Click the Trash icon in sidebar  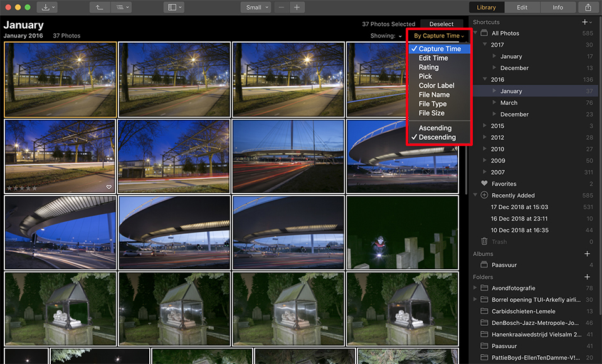click(484, 241)
